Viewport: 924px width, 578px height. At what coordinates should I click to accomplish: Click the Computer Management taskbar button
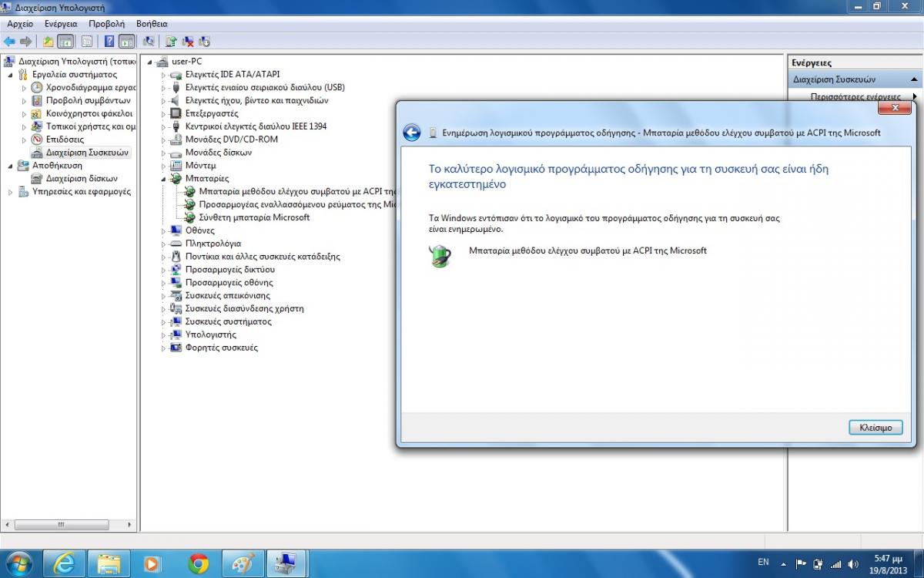(286, 564)
